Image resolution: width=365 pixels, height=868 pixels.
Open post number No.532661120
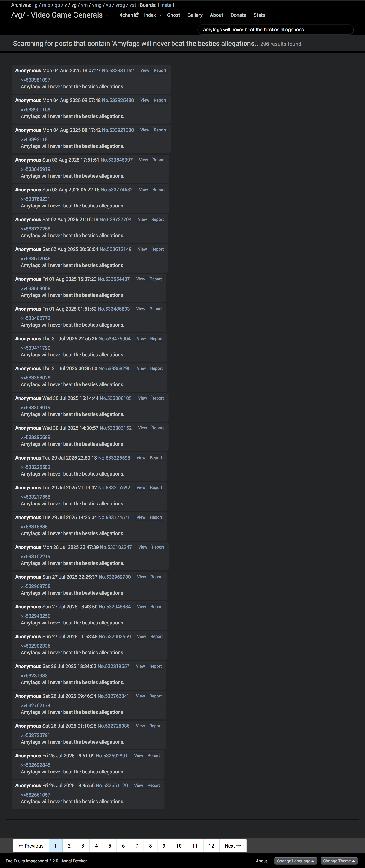[x=112, y=786]
